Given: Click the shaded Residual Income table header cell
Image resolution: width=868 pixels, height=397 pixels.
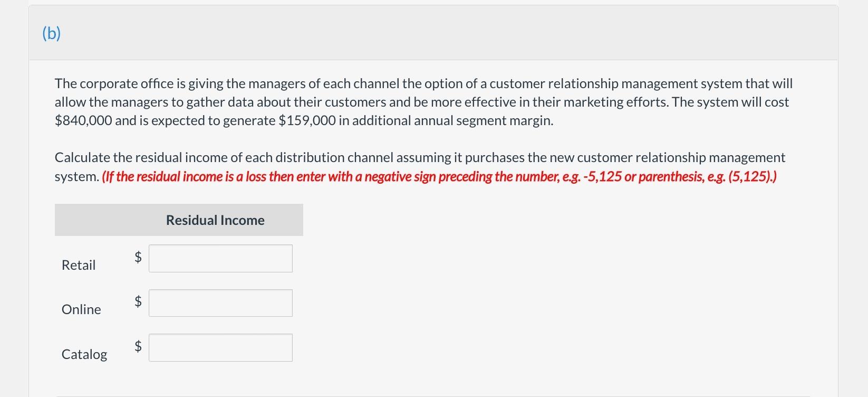Looking at the screenshot, I should pos(179,220).
